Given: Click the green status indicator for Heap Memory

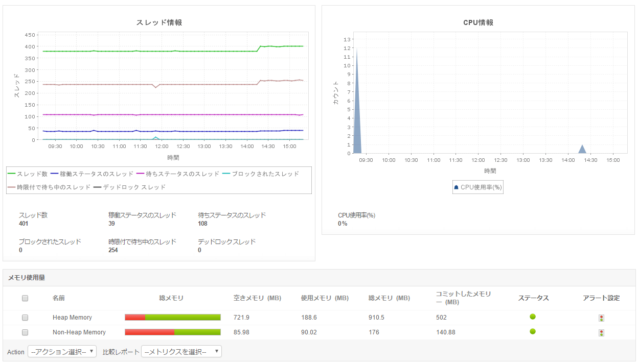Looking at the screenshot, I should coord(533,317).
